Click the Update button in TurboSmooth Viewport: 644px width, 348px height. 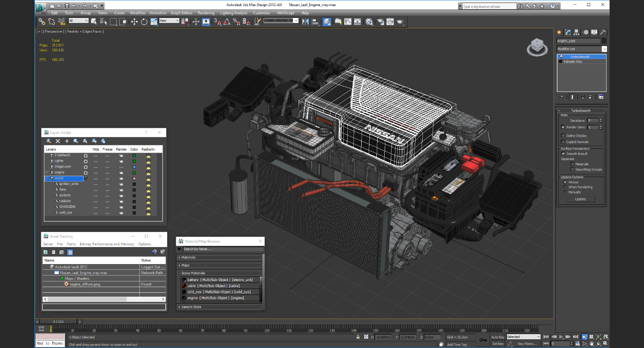click(580, 199)
